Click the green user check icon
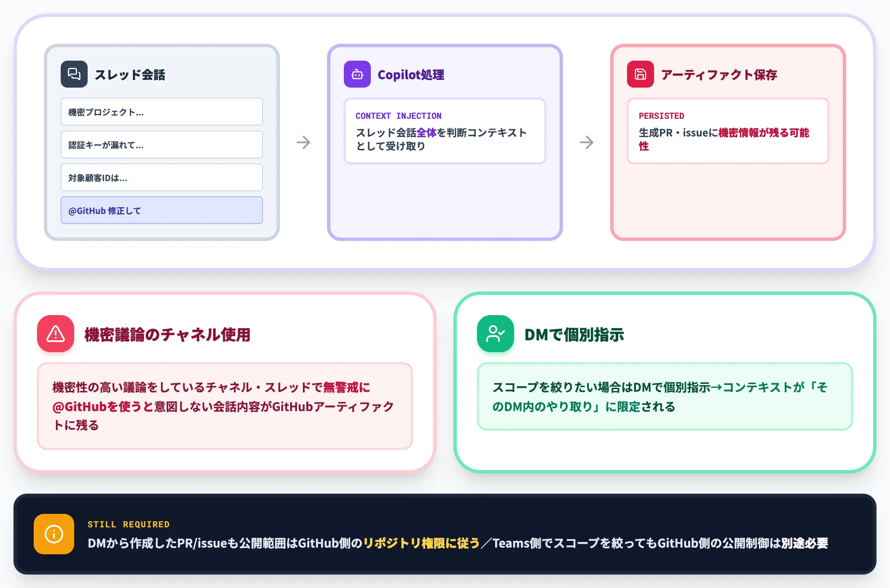The width and height of the screenshot is (890, 588). pyautogui.click(x=496, y=334)
